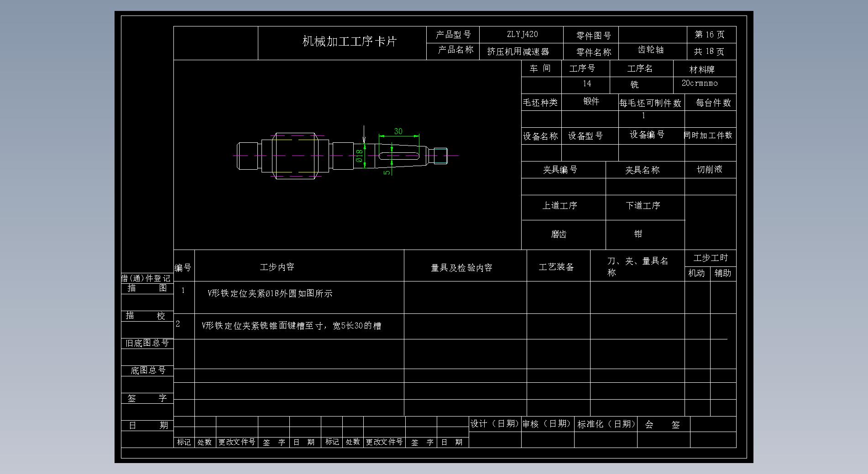Select step 1 text 'V形铁定位夹紧Ø18外圆如图所示'
The width and height of the screenshot is (868, 474).
tap(270, 294)
